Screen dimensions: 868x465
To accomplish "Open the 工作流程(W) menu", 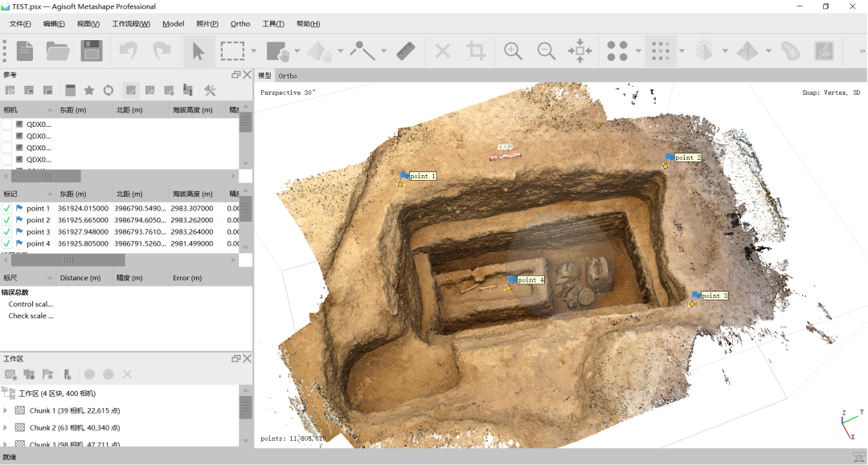I will click(x=131, y=24).
